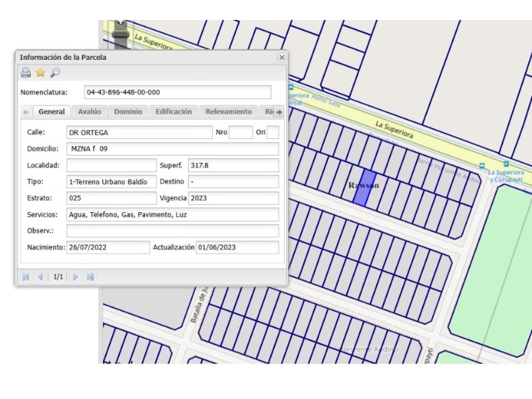Select the General tab
Screen dimensions: 532x399
click(52, 112)
